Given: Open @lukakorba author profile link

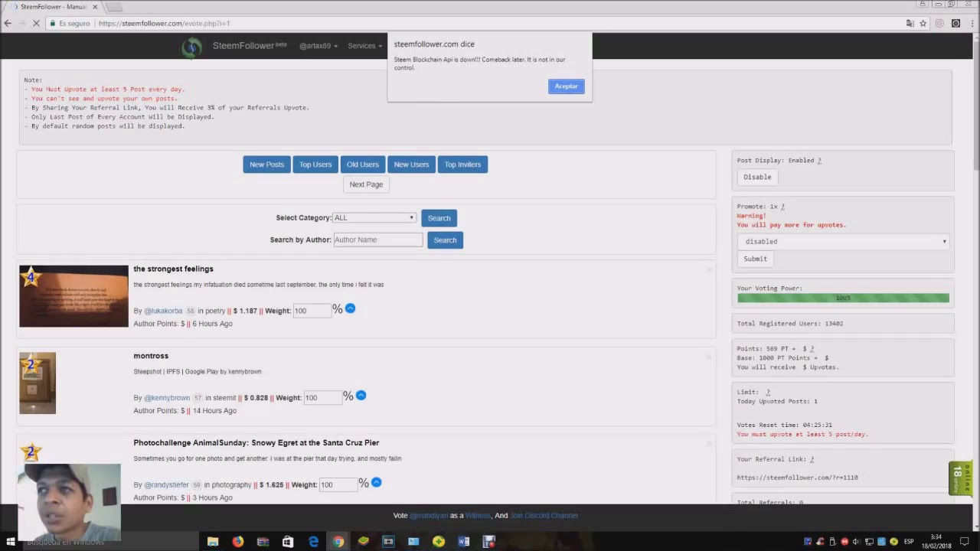Looking at the screenshot, I should click(163, 311).
